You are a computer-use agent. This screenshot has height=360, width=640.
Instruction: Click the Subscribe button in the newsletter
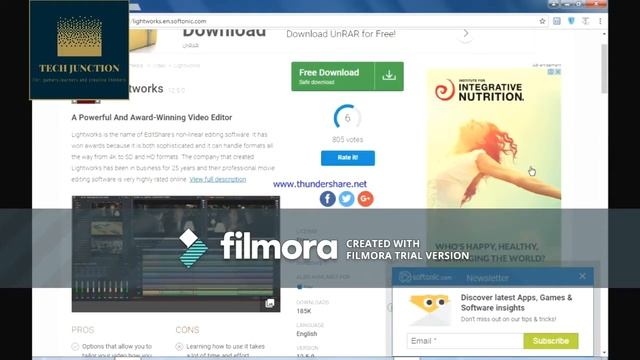coord(551,341)
